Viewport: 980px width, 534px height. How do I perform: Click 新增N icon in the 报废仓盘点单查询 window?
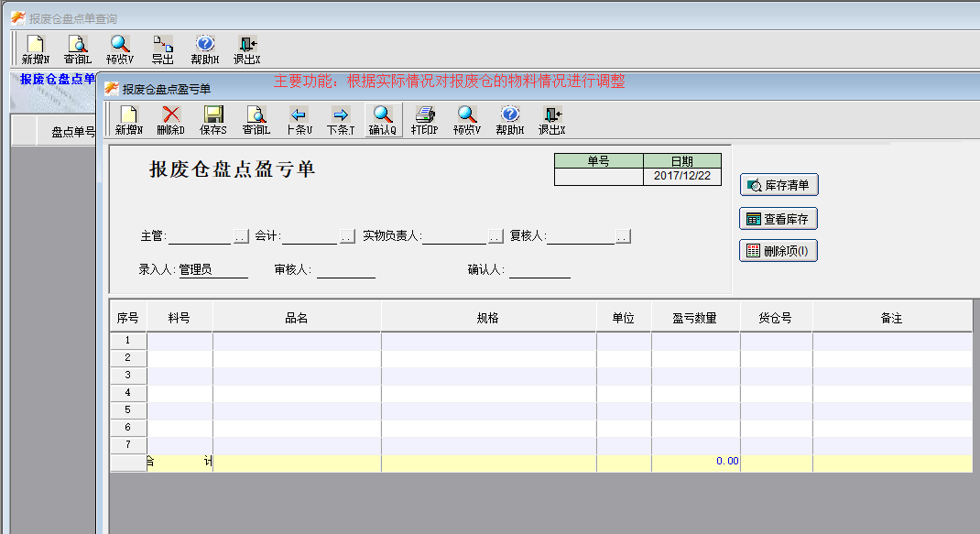click(x=36, y=50)
